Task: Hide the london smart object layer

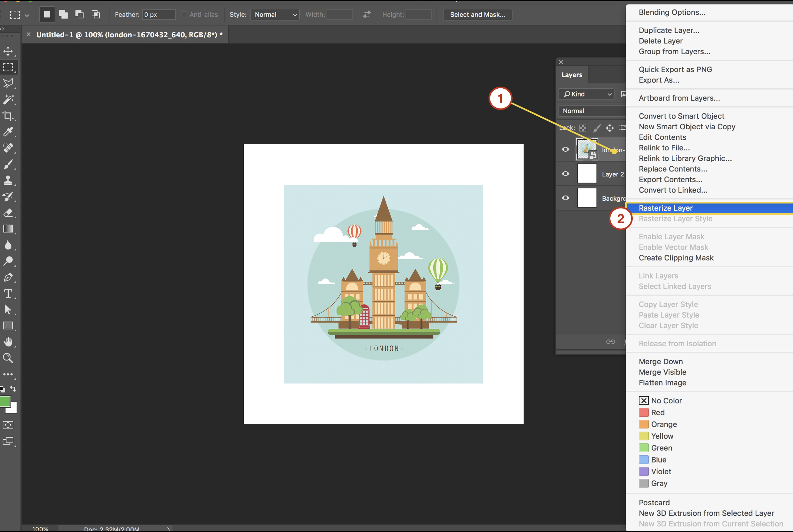Action: pyautogui.click(x=565, y=149)
